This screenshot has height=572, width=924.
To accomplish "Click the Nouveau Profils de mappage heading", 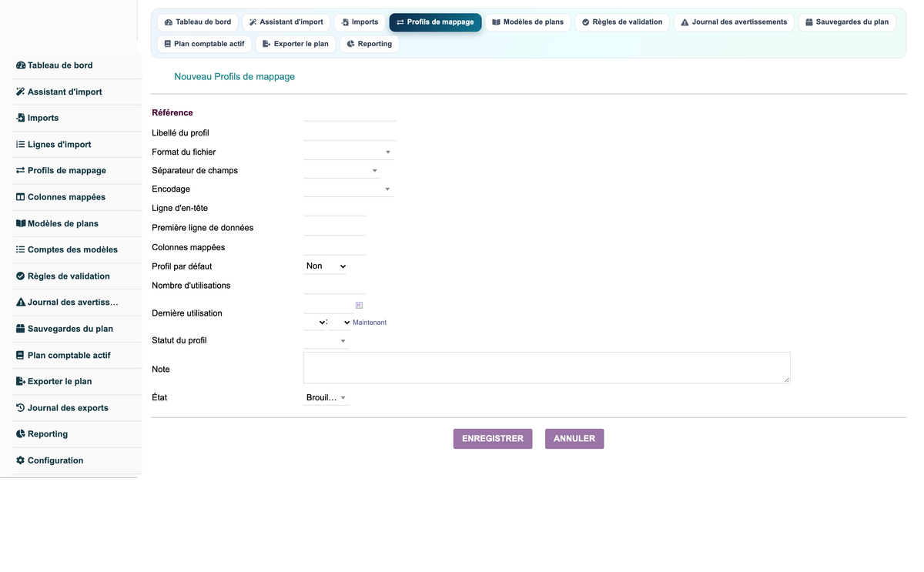I will click(x=235, y=77).
